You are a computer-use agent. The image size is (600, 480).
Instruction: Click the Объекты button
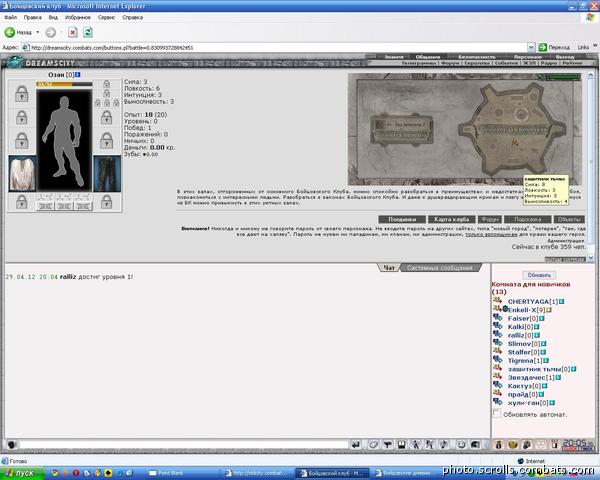click(569, 219)
